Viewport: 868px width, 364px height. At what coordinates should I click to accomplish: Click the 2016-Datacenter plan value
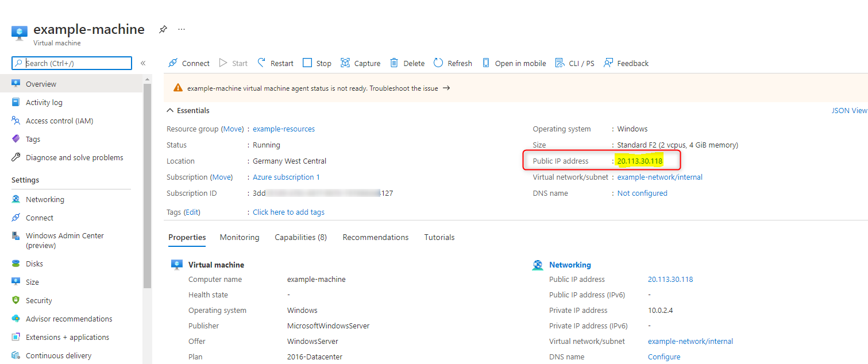pyautogui.click(x=315, y=357)
